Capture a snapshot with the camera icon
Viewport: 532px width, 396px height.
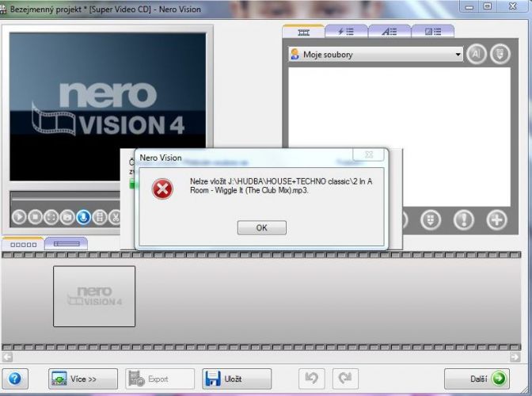click(67, 217)
